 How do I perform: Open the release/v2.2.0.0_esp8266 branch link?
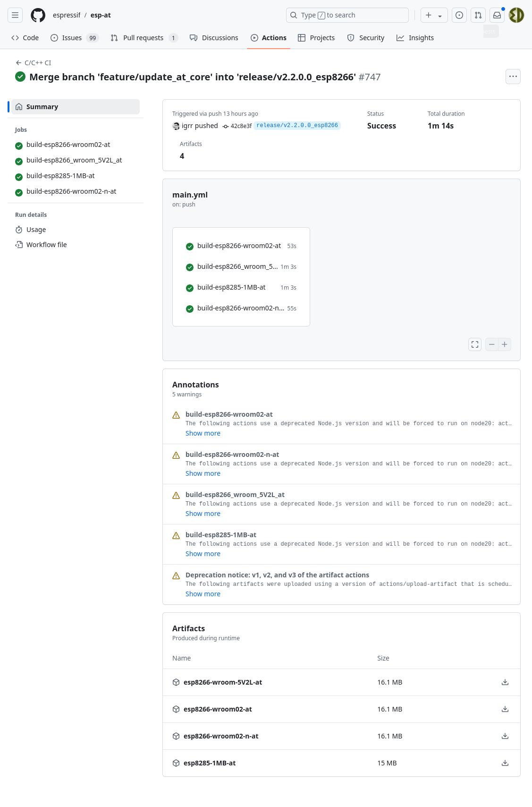pyautogui.click(x=297, y=126)
